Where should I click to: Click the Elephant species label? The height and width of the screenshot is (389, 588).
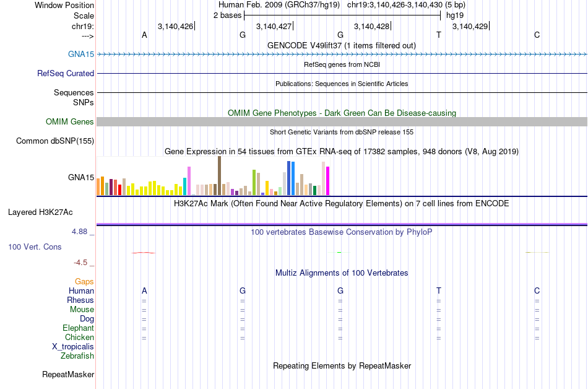(79, 328)
